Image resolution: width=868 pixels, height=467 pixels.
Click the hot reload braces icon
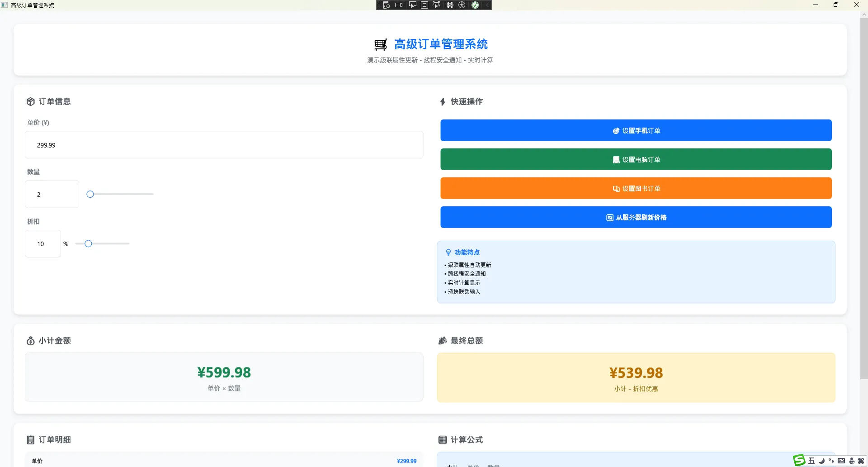[x=450, y=5]
